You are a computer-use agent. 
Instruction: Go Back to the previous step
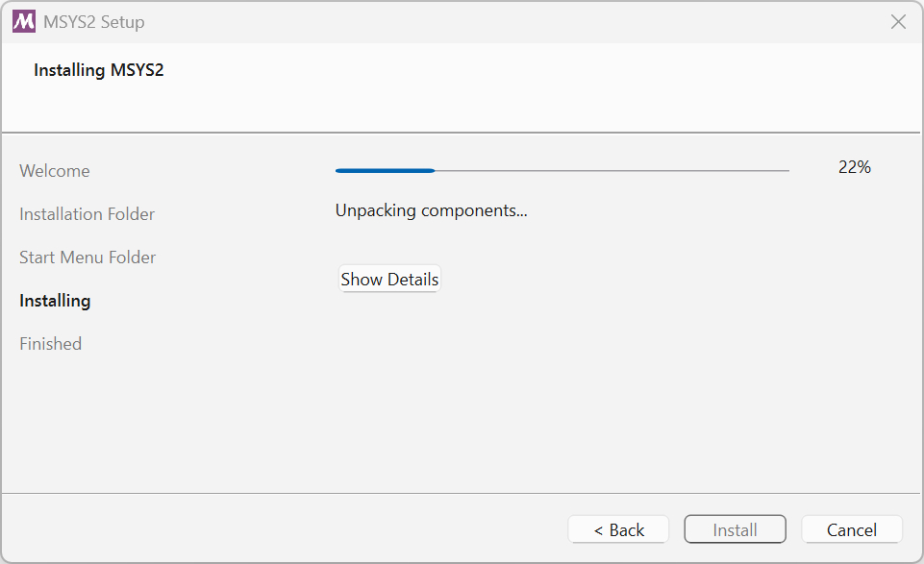coord(618,529)
